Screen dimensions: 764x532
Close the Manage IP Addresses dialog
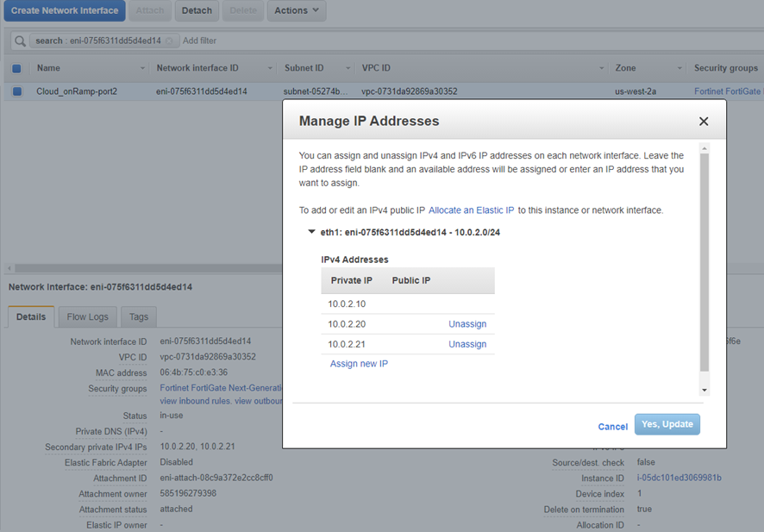704,122
